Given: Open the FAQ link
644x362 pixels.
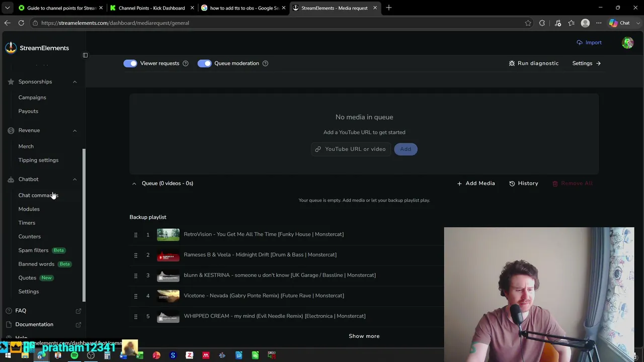Looking at the screenshot, I should 21,311.
